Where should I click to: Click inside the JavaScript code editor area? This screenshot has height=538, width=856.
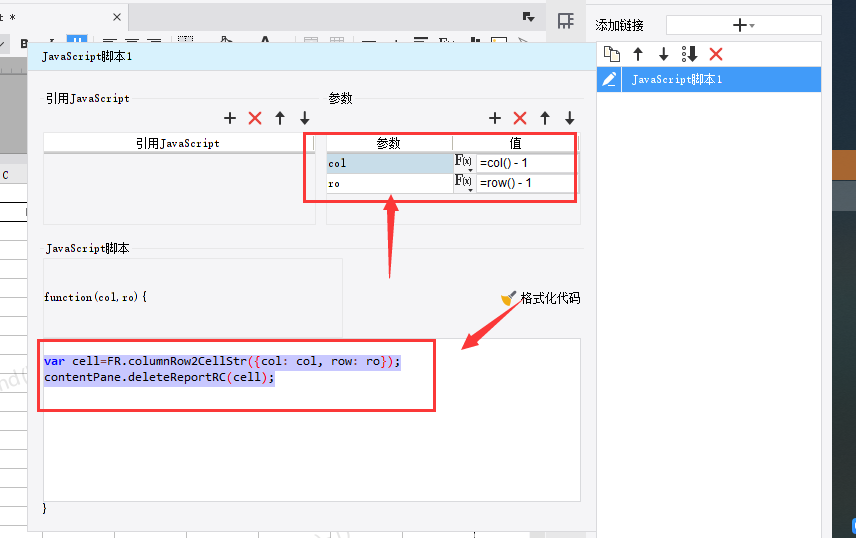[x=312, y=419]
